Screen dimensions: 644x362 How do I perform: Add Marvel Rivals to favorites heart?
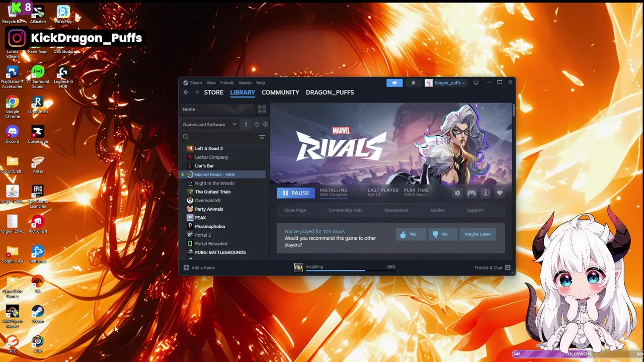click(500, 193)
